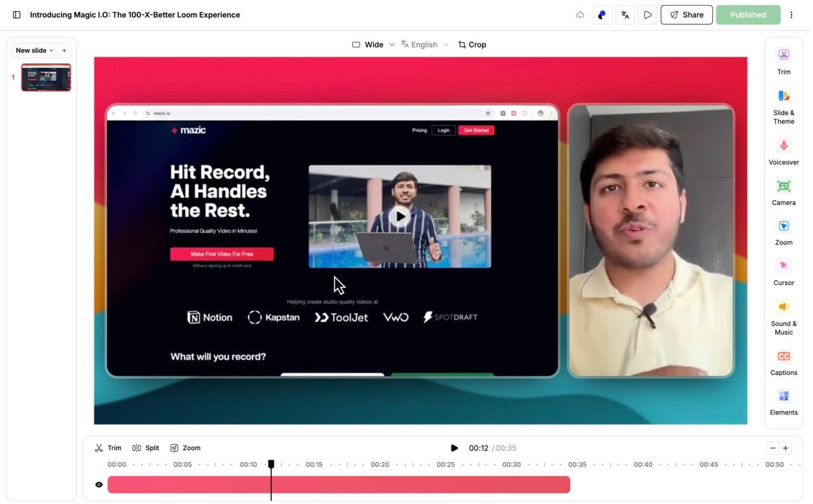813x504 pixels.
Task: Click the pink timeline clip bar
Action: [x=409, y=485]
